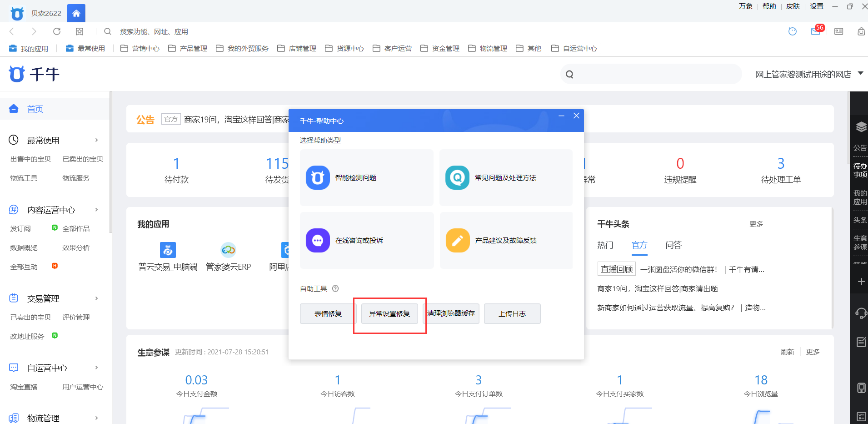
Task: Switch to 热门 headlines tab
Action: click(x=605, y=245)
